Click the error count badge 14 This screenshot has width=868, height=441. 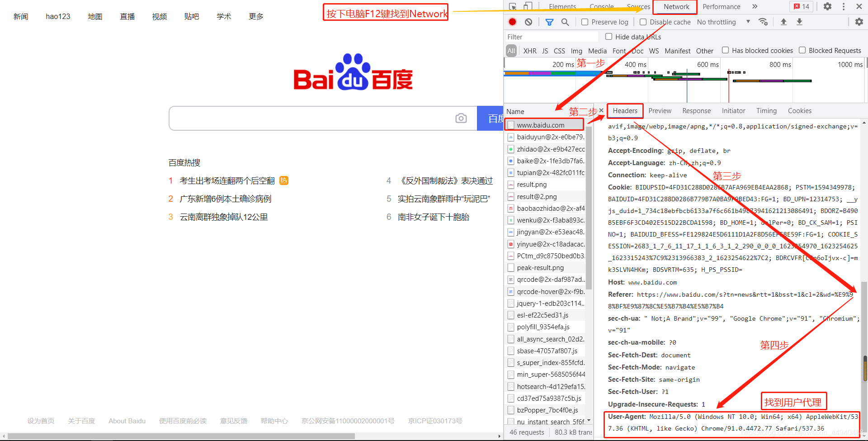(x=802, y=6)
